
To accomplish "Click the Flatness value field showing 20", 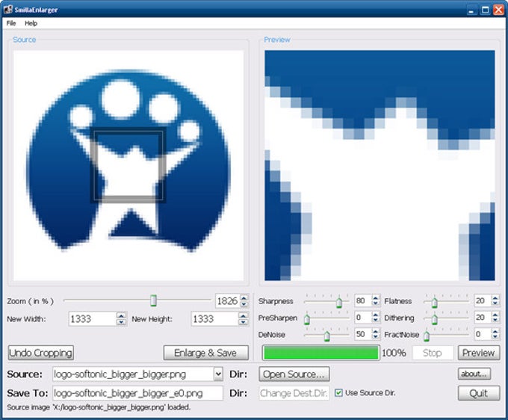I will pos(483,300).
